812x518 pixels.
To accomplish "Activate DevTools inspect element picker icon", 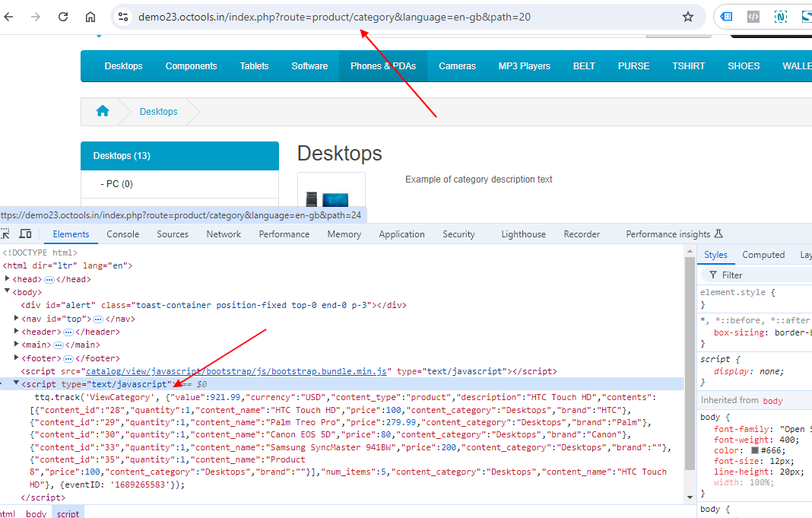I will click(5, 234).
